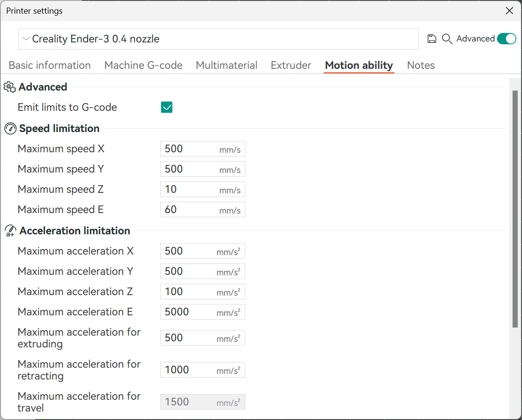Click the Speed limitation section heading

(x=59, y=129)
